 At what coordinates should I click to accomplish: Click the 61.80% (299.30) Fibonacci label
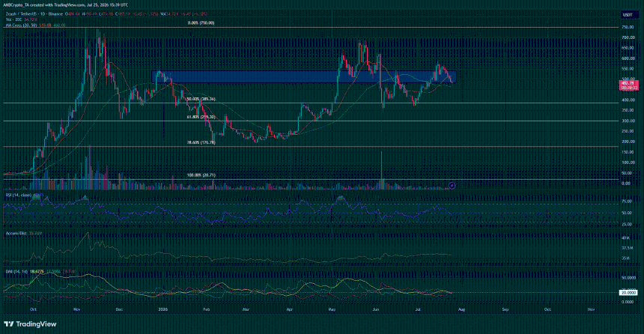pyautogui.click(x=201, y=117)
